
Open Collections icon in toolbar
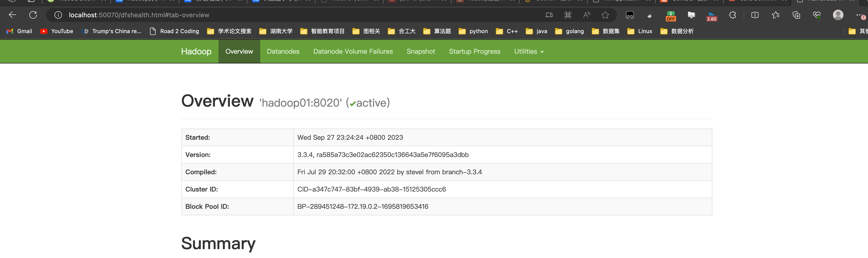(796, 15)
